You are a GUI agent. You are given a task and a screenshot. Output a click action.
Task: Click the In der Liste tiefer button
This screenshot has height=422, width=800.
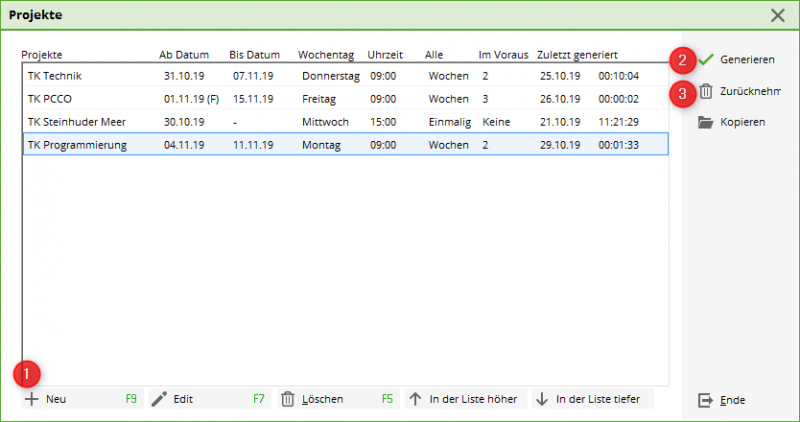coord(593,399)
